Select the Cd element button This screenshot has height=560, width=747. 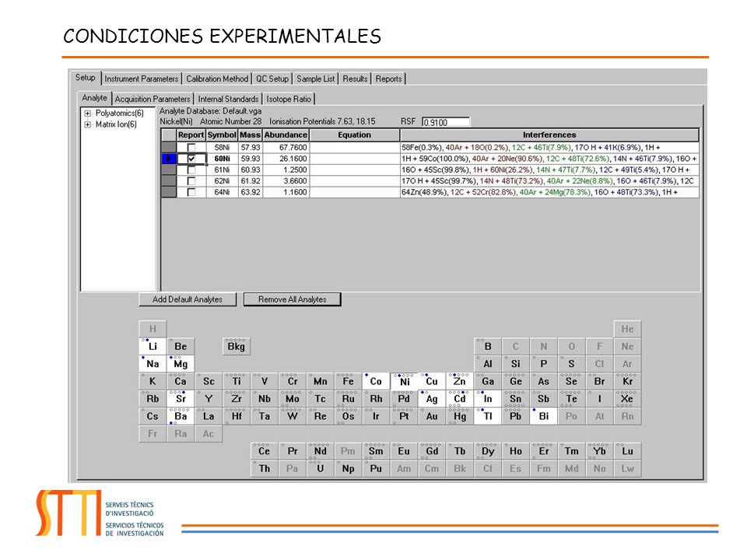click(460, 398)
